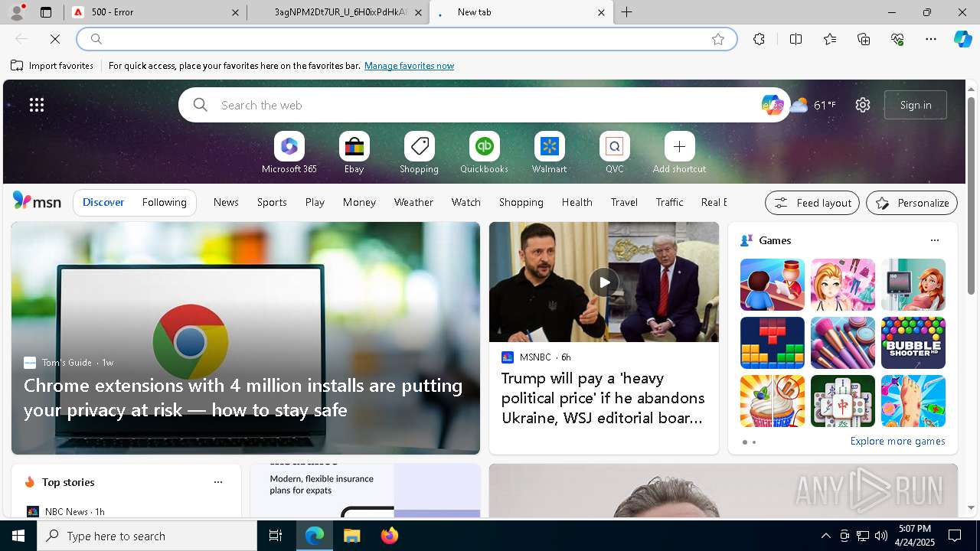Image resolution: width=980 pixels, height=551 pixels.
Task: Open the Windows Start menu
Action: tap(18, 536)
